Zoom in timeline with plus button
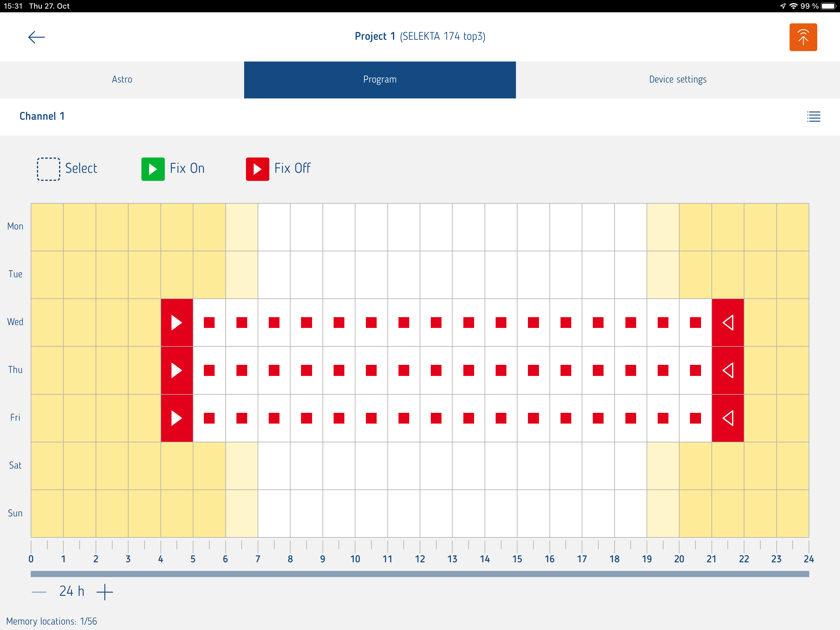 coord(105,592)
